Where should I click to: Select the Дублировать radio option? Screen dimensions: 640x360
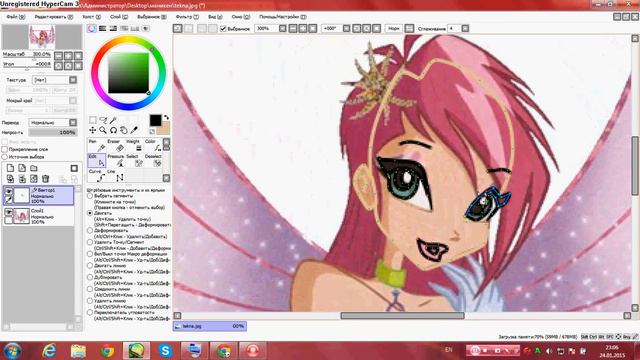coord(90,277)
